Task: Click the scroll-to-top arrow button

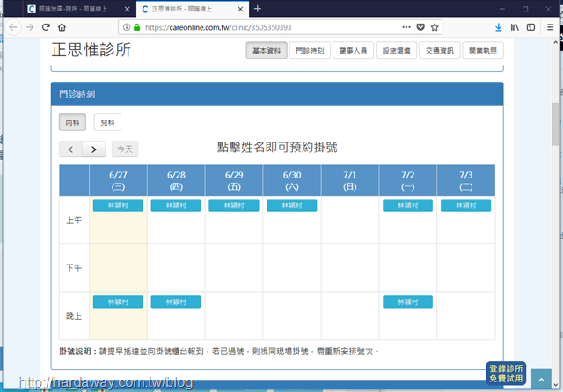Action: tap(541, 379)
